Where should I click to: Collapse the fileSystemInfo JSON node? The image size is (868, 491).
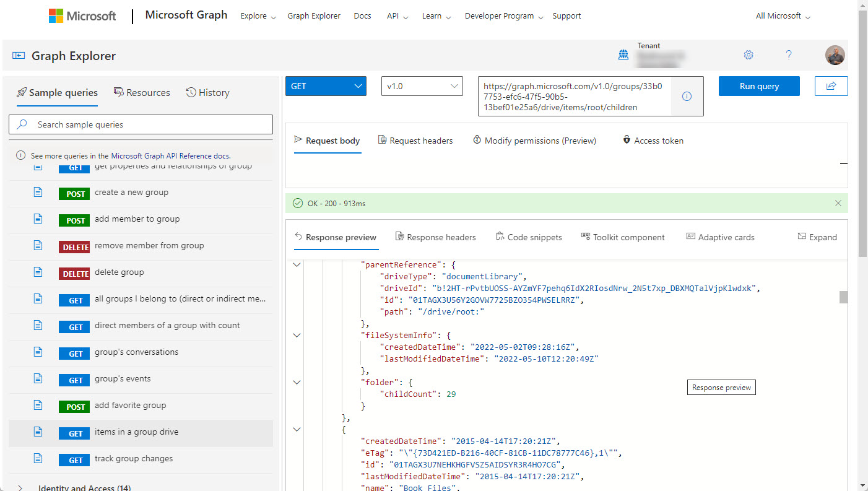click(x=297, y=336)
